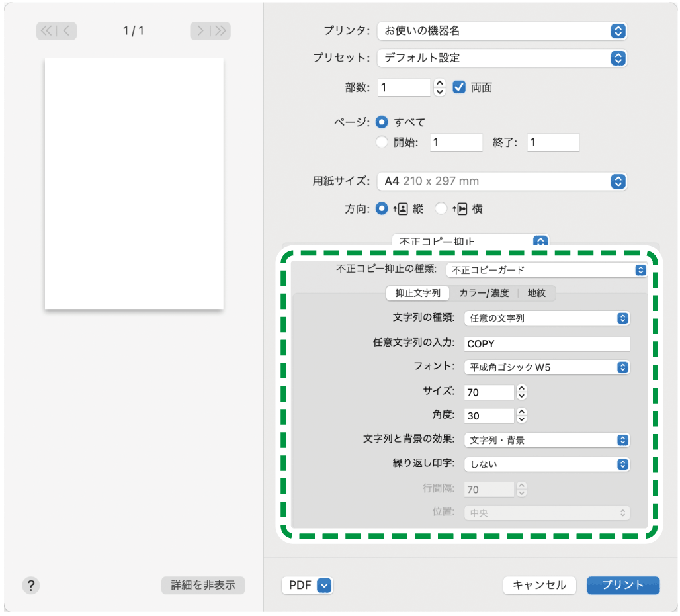Open the フォント font dropdown
The image size is (680, 616).
coord(546,367)
